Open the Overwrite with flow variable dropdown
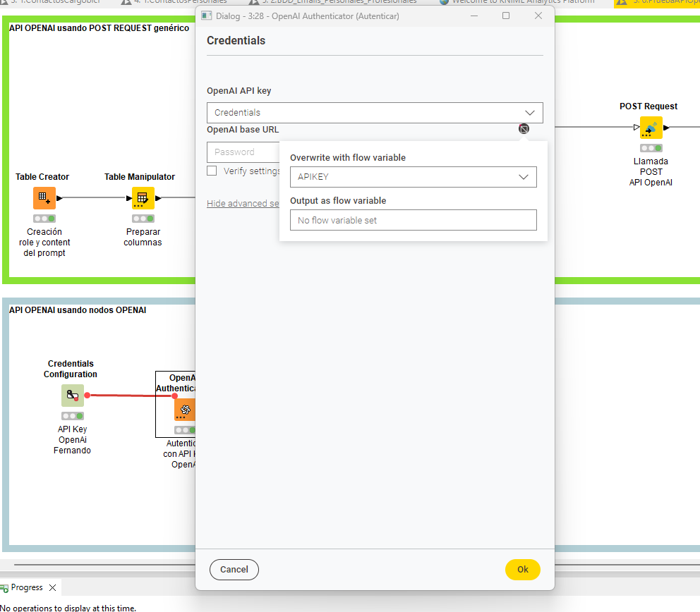The image size is (700, 612). (x=413, y=177)
